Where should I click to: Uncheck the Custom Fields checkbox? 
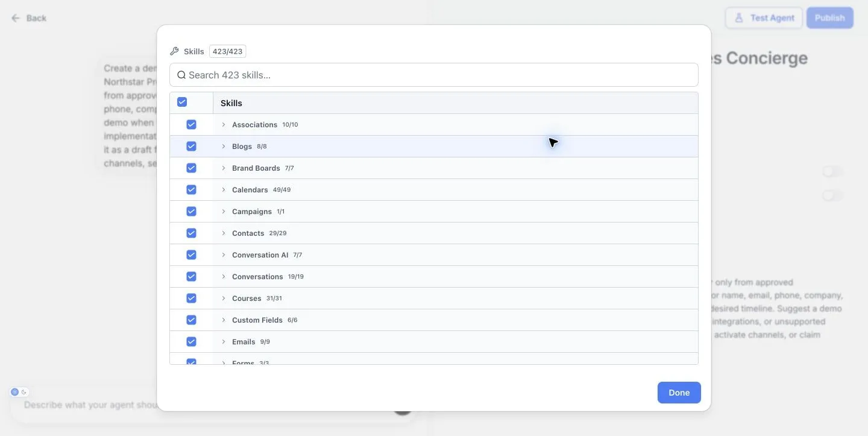click(x=191, y=320)
